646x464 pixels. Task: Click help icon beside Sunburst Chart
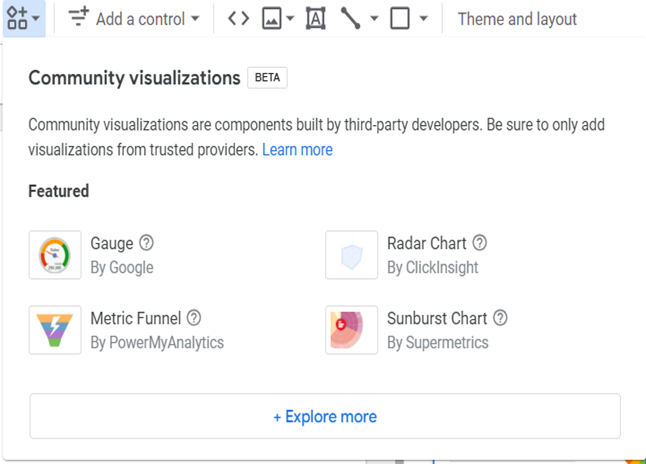[500, 318]
